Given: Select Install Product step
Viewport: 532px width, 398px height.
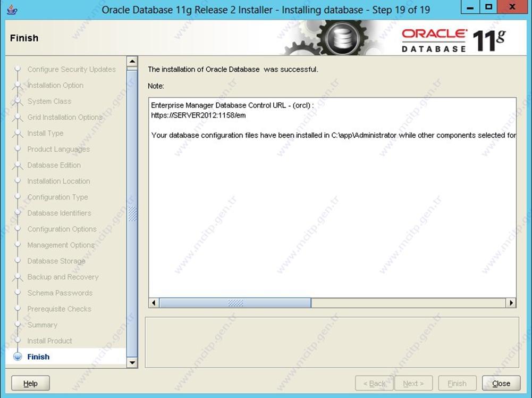Looking at the screenshot, I should pos(49,341).
